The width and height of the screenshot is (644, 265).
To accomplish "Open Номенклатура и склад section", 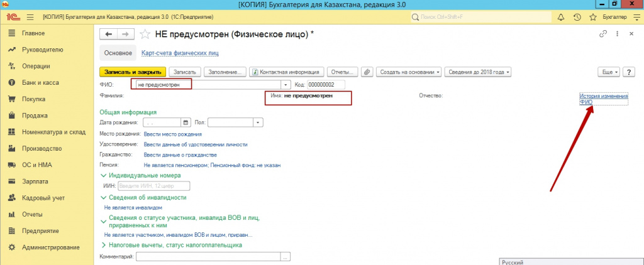I will pos(53,132).
